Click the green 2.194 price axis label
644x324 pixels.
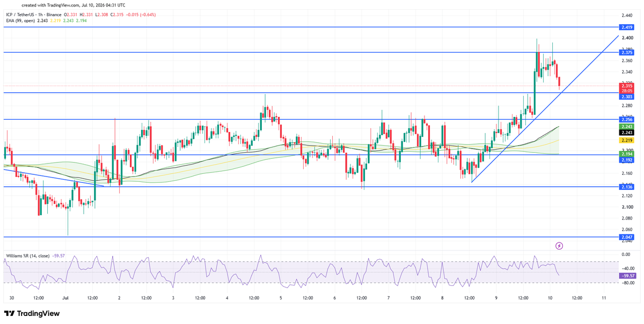(x=627, y=154)
